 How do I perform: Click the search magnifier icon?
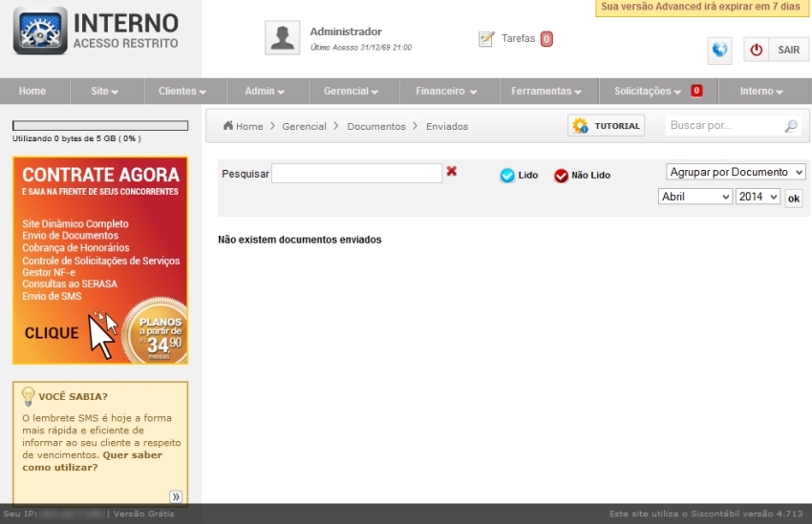[x=791, y=126]
